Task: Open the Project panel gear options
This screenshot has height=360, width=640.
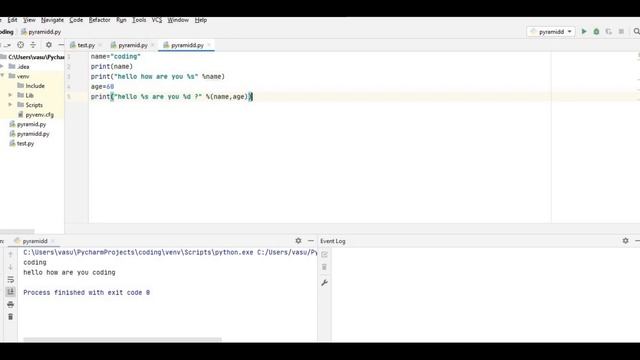Action: [x=49, y=45]
